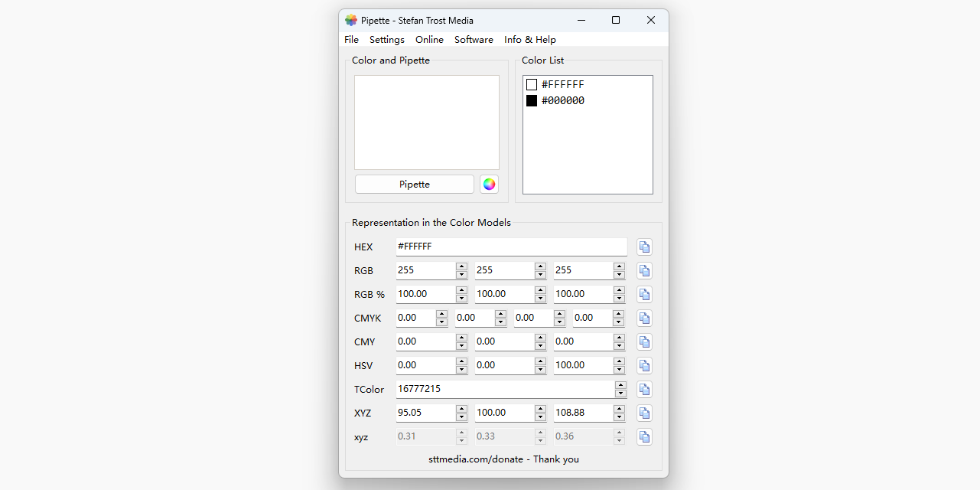Viewport: 980px width, 490px height.
Task: Copy the HSV values using its copy icon
Action: click(x=644, y=365)
